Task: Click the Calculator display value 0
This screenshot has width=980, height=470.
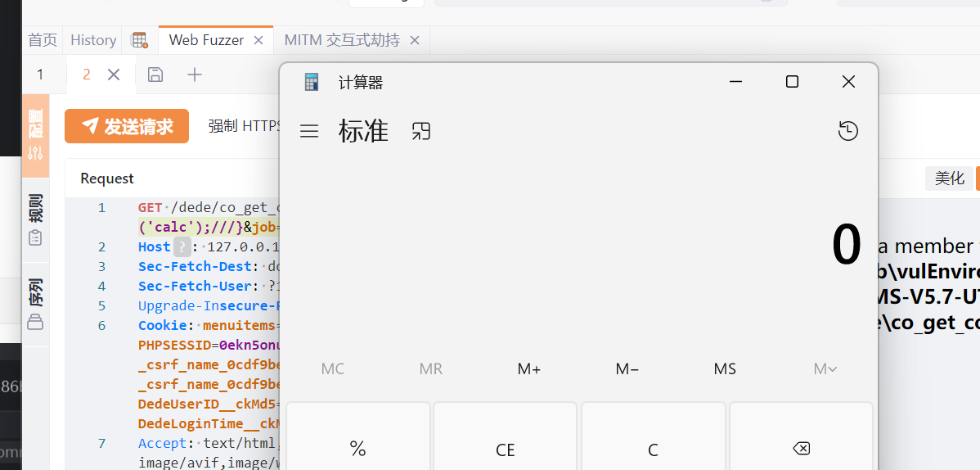Action: point(847,246)
